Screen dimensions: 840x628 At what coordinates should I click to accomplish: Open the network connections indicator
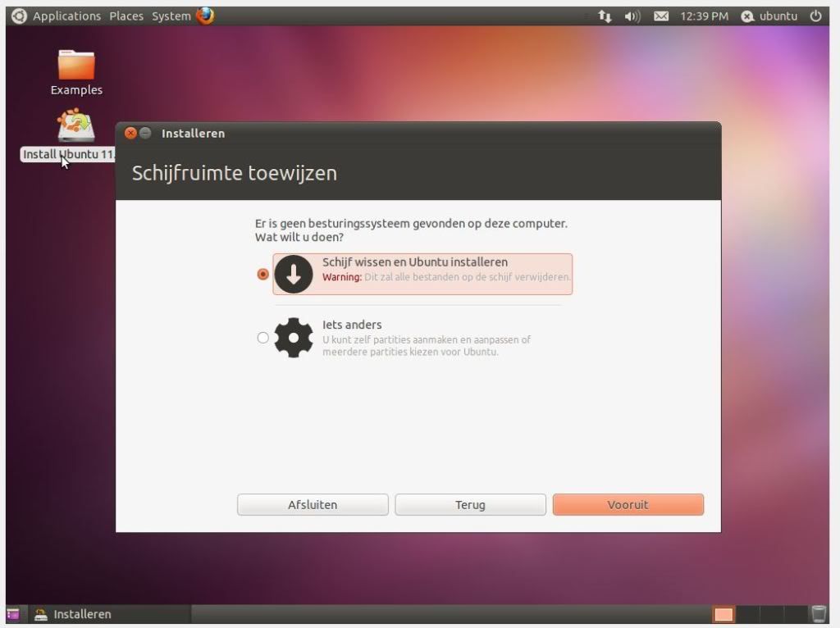click(x=605, y=16)
